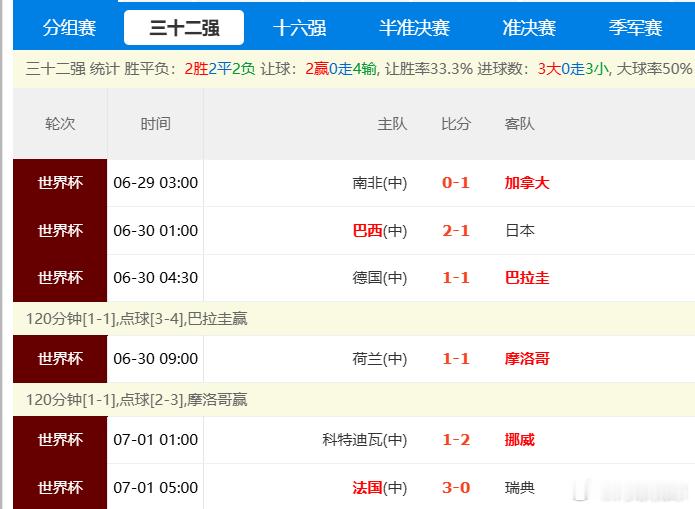Click the 07-01 05:00 match time
The width and height of the screenshot is (695, 509).
[156, 488]
